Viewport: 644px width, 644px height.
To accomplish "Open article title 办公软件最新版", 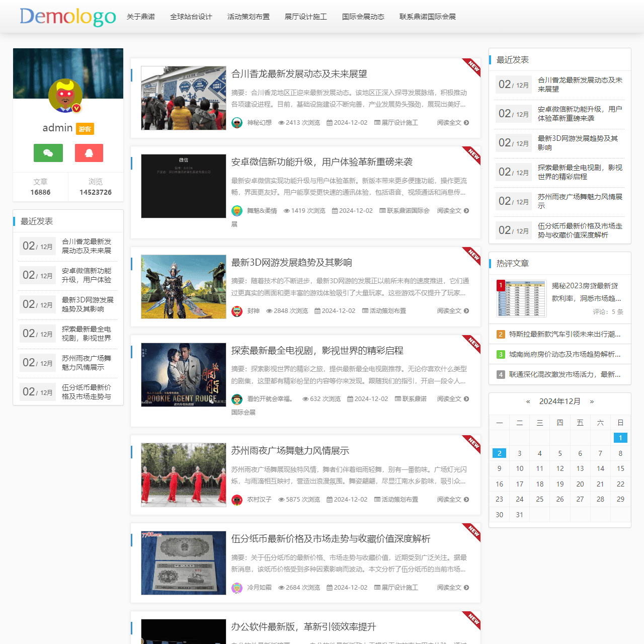I will click(304, 627).
